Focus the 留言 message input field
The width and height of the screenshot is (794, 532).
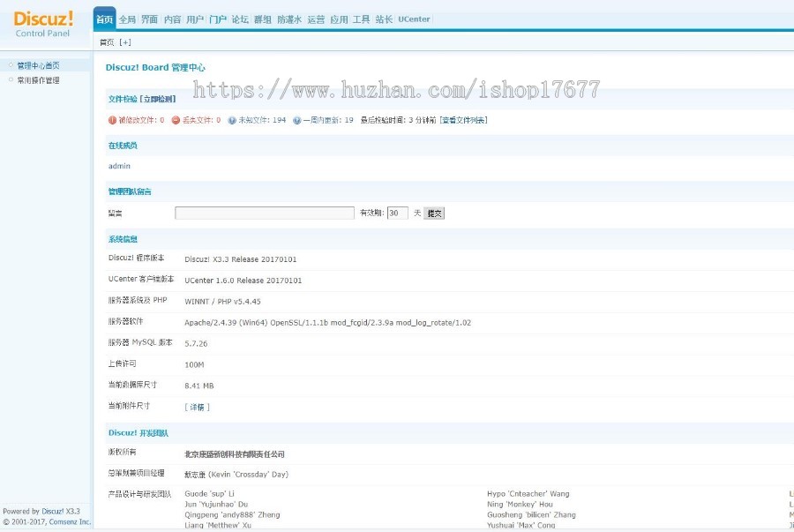tap(265, 214)
